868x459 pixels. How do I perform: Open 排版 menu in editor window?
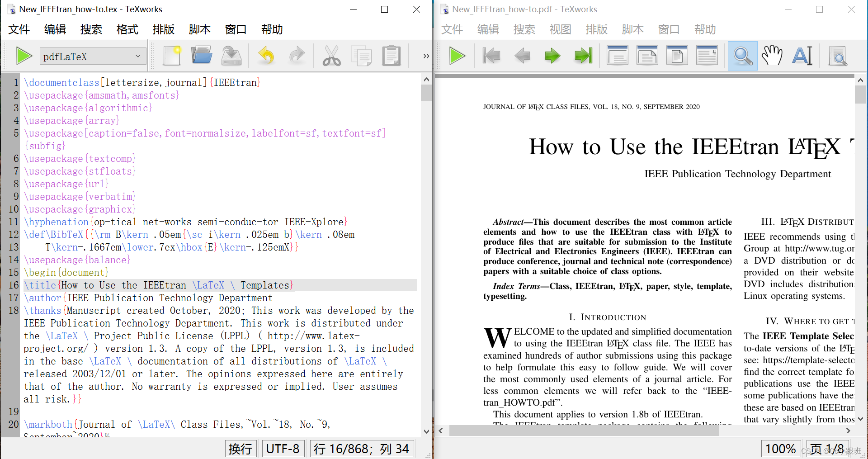tap(164, 29)
